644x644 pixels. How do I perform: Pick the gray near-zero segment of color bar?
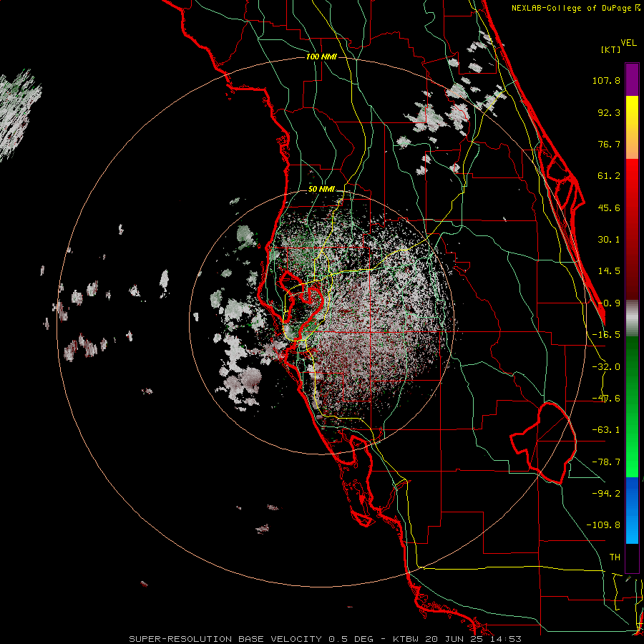[x=632, y=318]
